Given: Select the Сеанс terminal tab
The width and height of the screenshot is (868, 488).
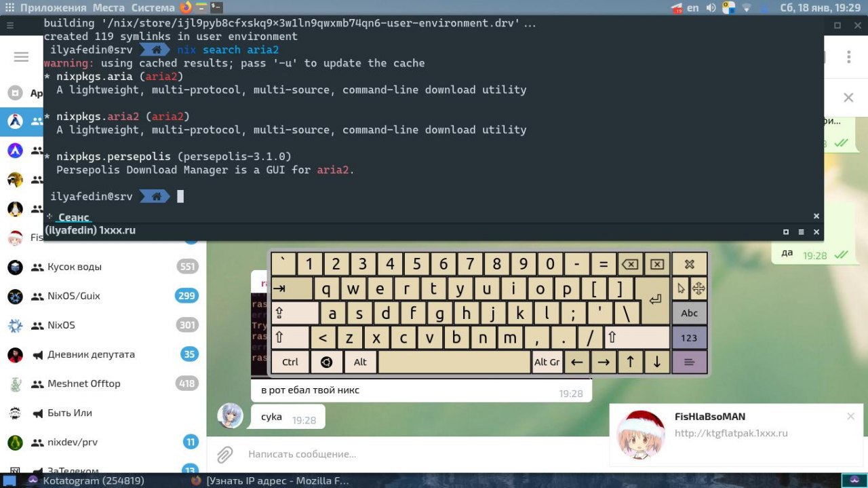Looking at the screenshot, I should pyautogui.click(x=73, y=217).
